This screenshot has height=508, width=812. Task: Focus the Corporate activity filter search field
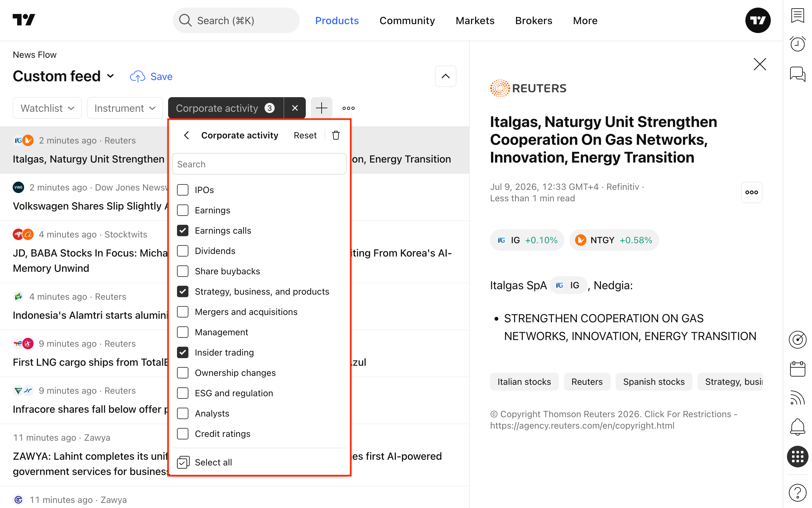[x=259, y=164]
